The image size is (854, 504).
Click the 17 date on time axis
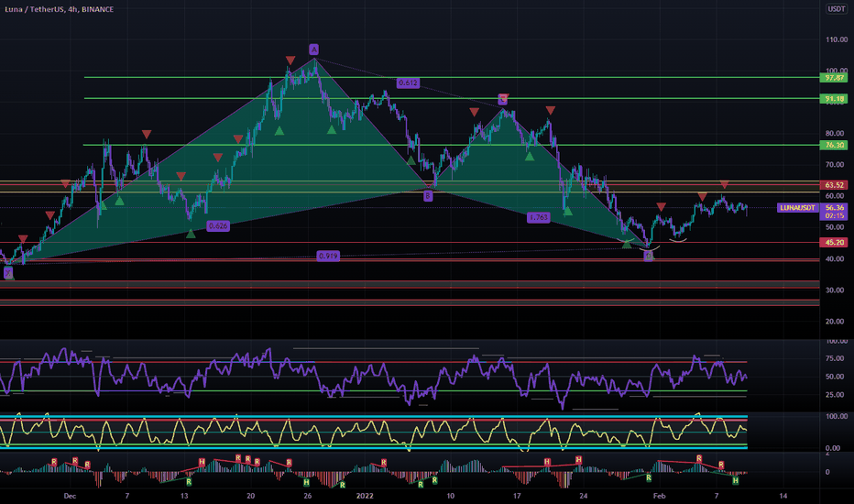[x=516, y=496]
